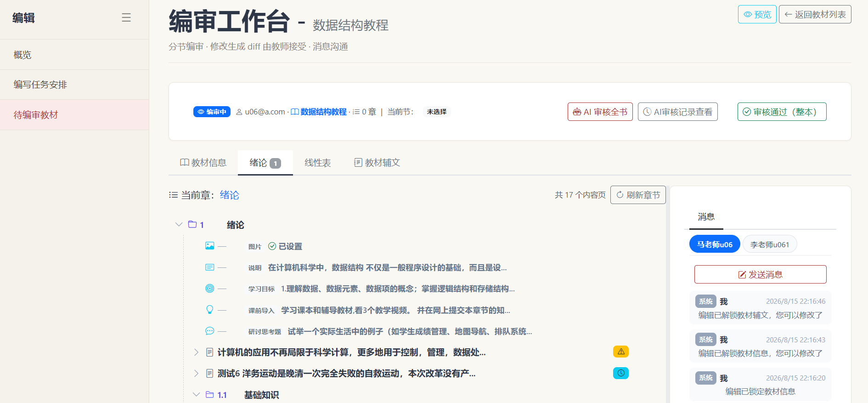Click the target icon for 学习目标
Screen dimensions: 868x403
click(209, 289)
